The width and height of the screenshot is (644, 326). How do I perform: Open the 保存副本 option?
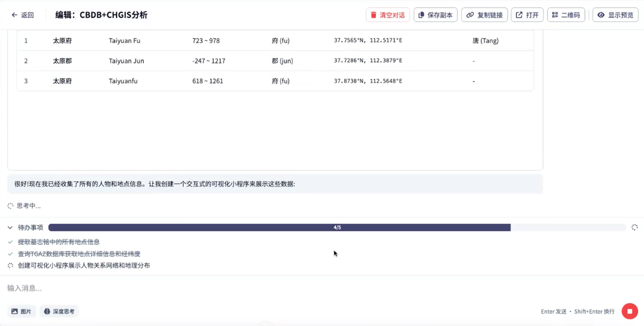point(436,15)
